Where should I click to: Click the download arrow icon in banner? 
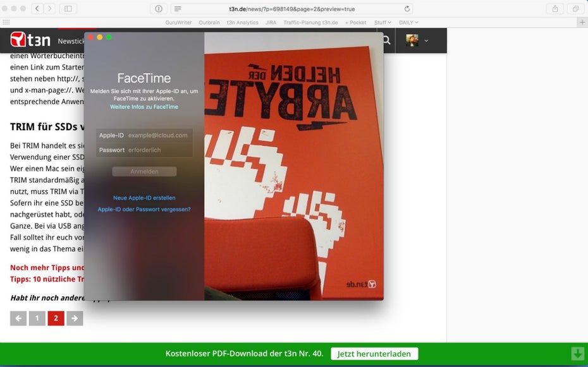pyautogui.click(x=578, y=353)
